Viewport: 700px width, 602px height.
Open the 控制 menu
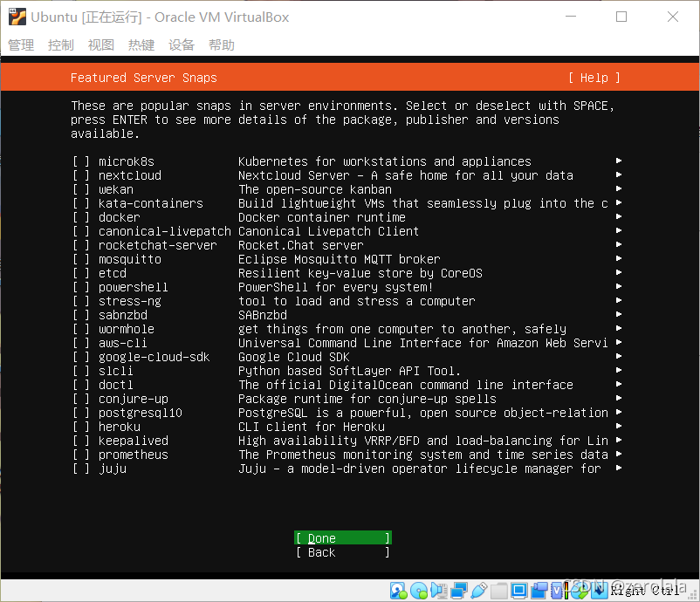pyautogui.click(x=61, y=45)
